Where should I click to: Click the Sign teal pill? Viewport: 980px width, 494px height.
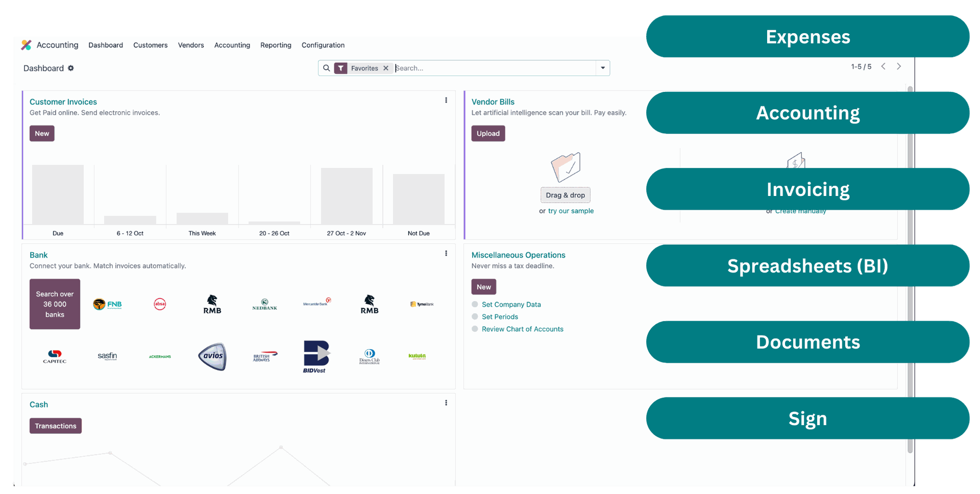point(807,418)
